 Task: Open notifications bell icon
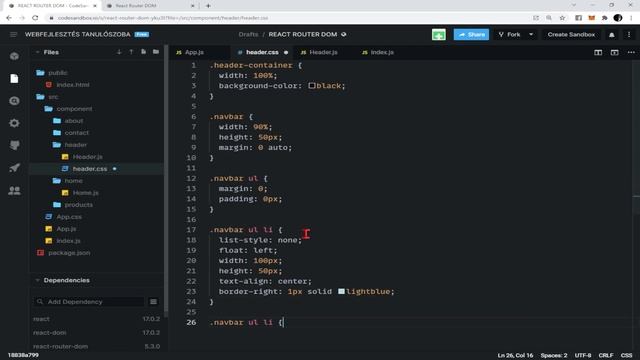point(611,35)
